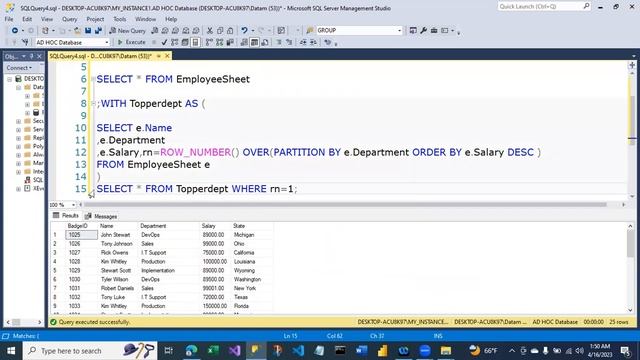This screenshot has width=640, height=360.
Task: Toggle Results to Text button
Action: click(x=244, y=42)
